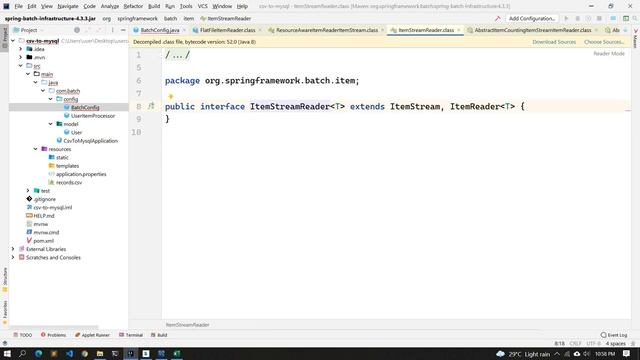
Task: Click the build hammer icon
Action: tap(498, 18)
